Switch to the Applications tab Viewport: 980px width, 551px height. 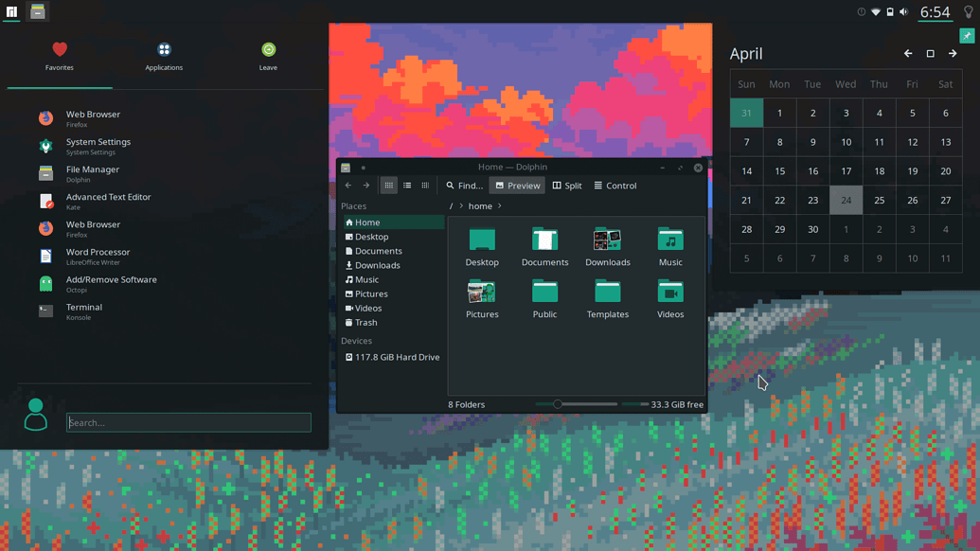(x=164, y=59)
